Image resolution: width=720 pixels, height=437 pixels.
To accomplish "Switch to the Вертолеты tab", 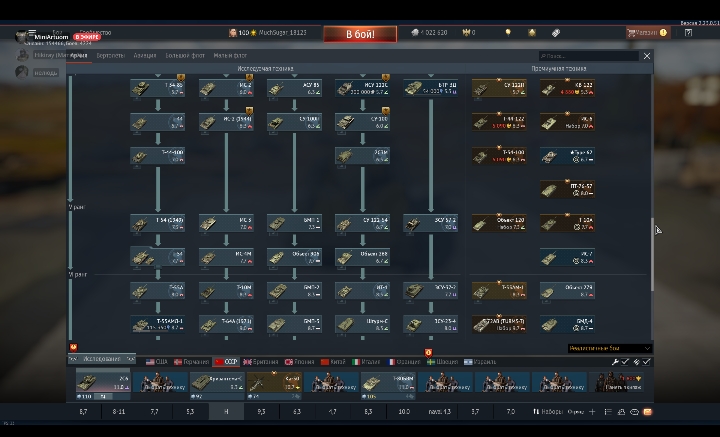I will 111,56.
